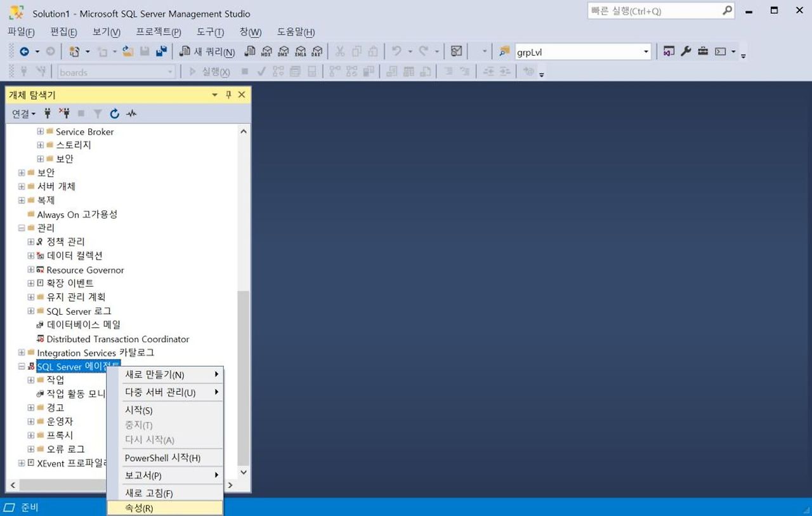Expand the Service Broker node

[41, 131]
